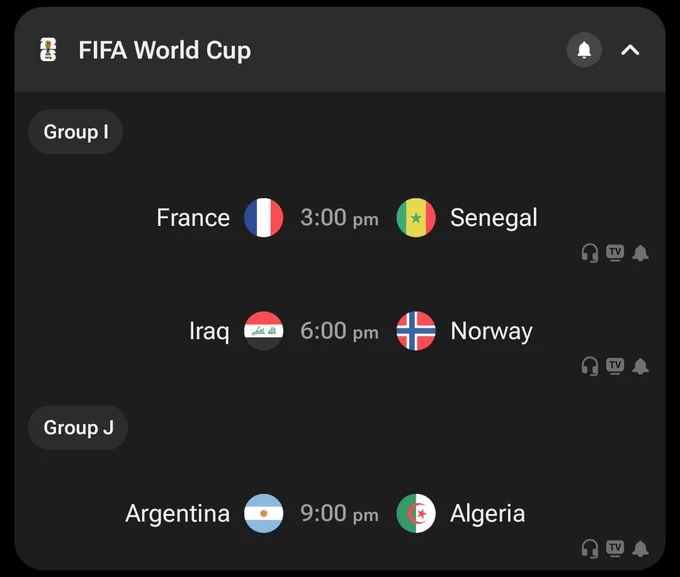Toggle FIFA World Cup notifications bell

pyautogui.click(x=584, y=50)
